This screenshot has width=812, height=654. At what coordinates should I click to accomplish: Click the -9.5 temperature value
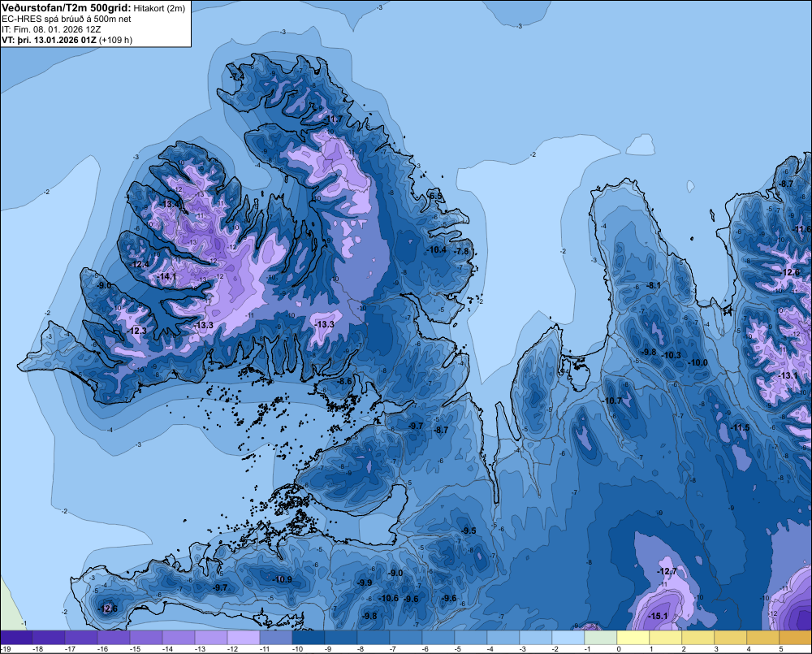tap(469, 531)
